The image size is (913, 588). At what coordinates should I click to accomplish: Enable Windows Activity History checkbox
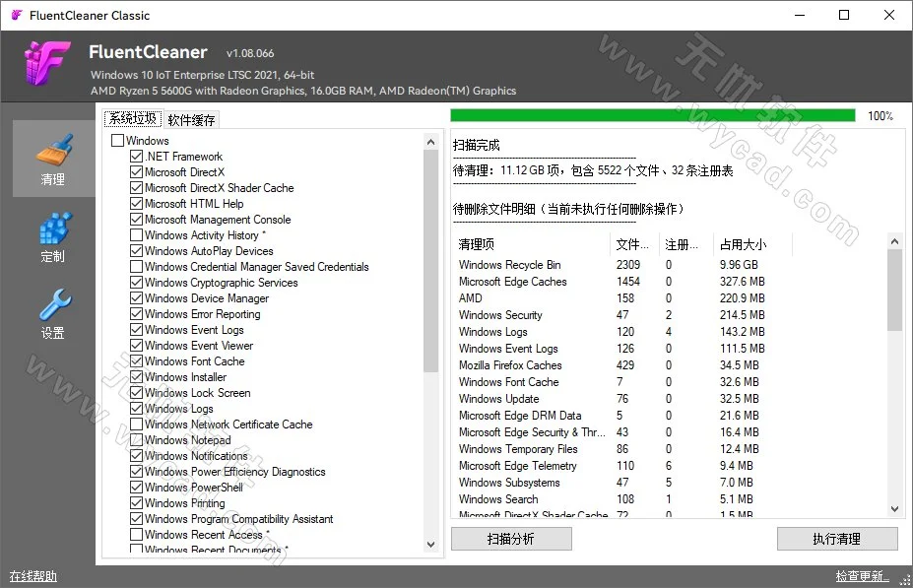pyautogui.click(x=136, y=234)
